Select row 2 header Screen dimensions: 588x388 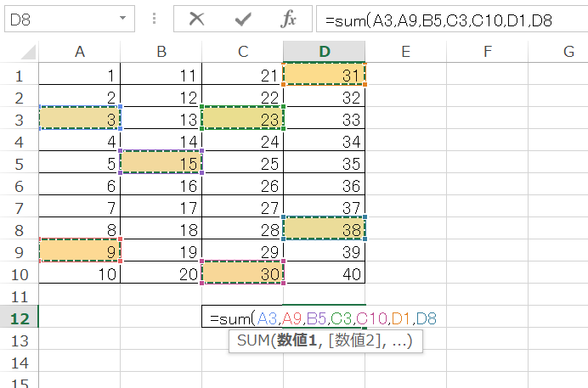pos(20,96)
